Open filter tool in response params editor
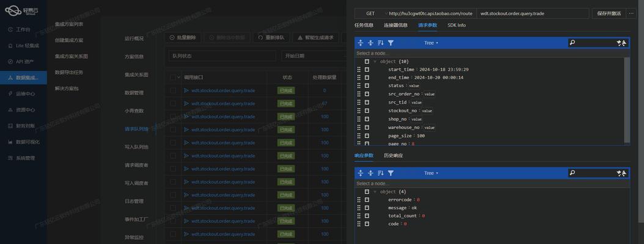Screen dimensions: 644x244 coord(390,173)
